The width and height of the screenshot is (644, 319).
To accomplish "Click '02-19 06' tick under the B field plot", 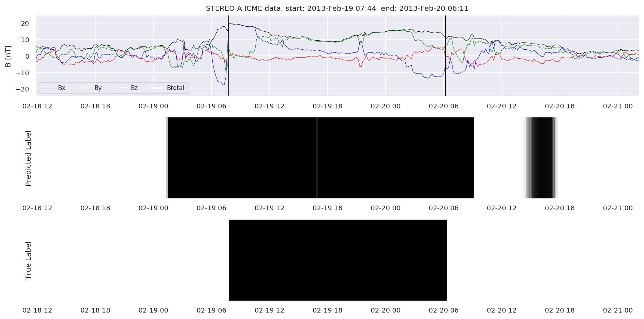I will [212, 106].
